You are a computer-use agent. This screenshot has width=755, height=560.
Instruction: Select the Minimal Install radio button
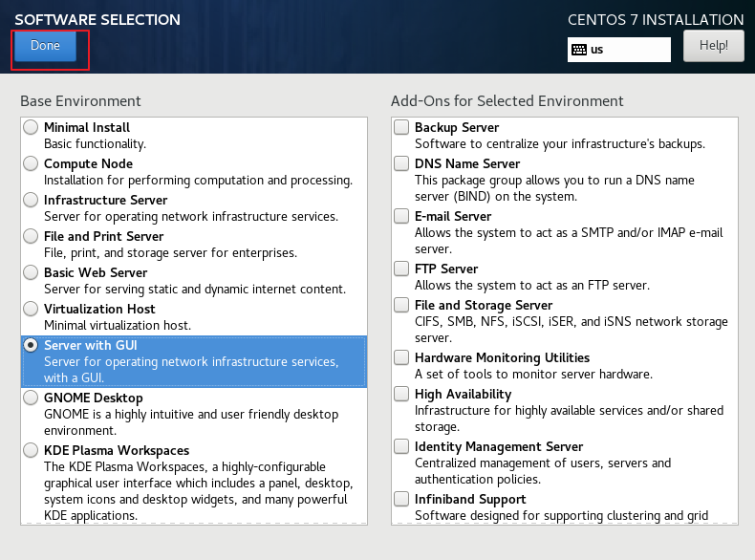pos(31,127)
